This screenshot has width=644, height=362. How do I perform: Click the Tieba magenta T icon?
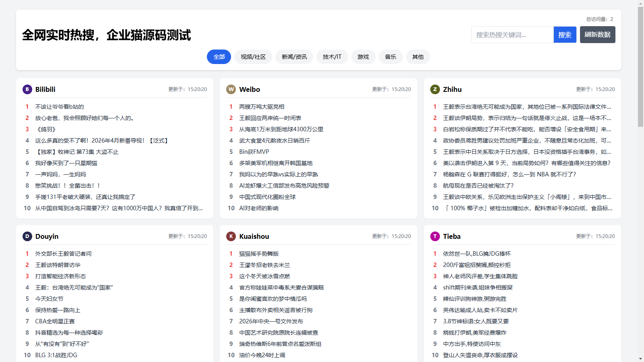click(x=435, y=236)
